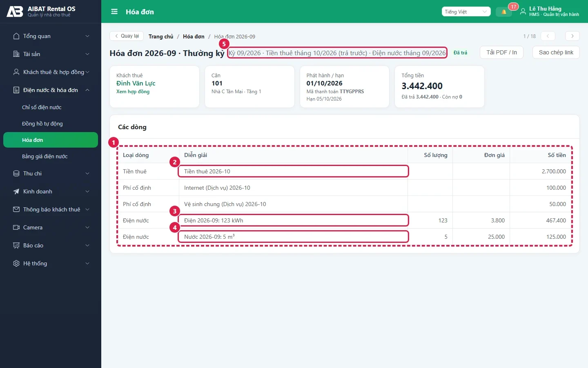Click the Sao chép link button
The image size is (588, 368).
[x=556, y=52]
